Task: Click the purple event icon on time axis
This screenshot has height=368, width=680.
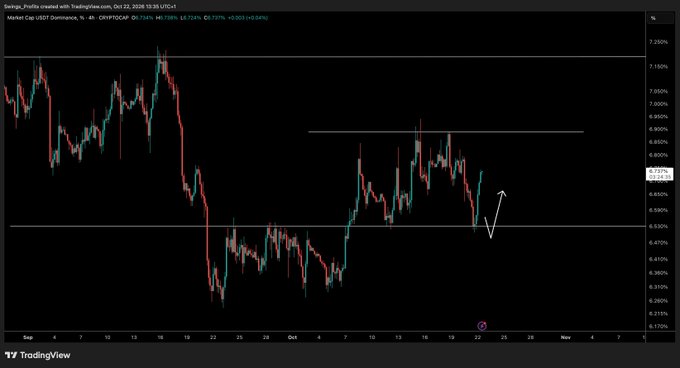Action: click(x=482, y=326)
